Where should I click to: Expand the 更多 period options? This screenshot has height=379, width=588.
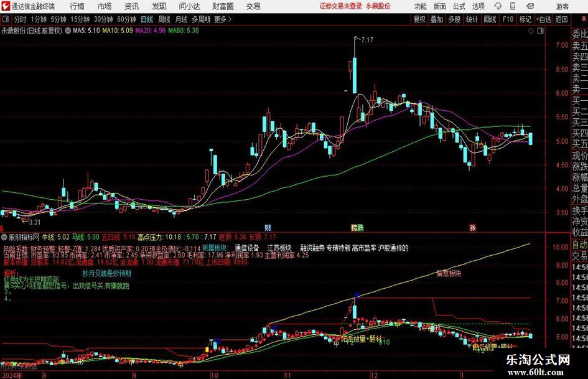[x=223, y=19]
